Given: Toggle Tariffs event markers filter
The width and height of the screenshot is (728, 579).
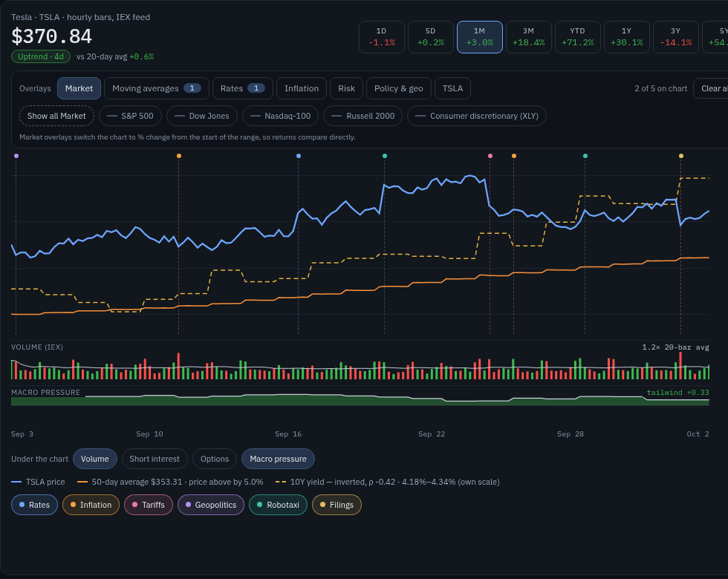Looking at the screenshot, I should pyautogui.click(x=149, y=505).
